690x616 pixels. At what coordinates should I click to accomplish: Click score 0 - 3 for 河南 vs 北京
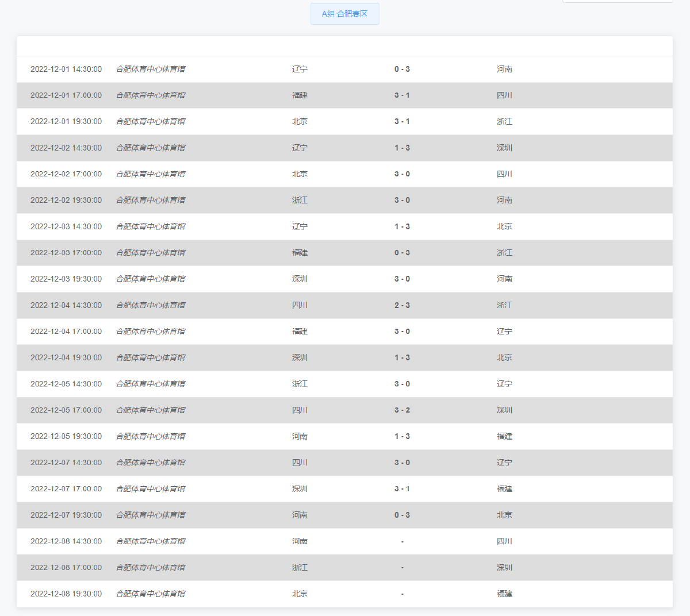click(x=402, y=515)
